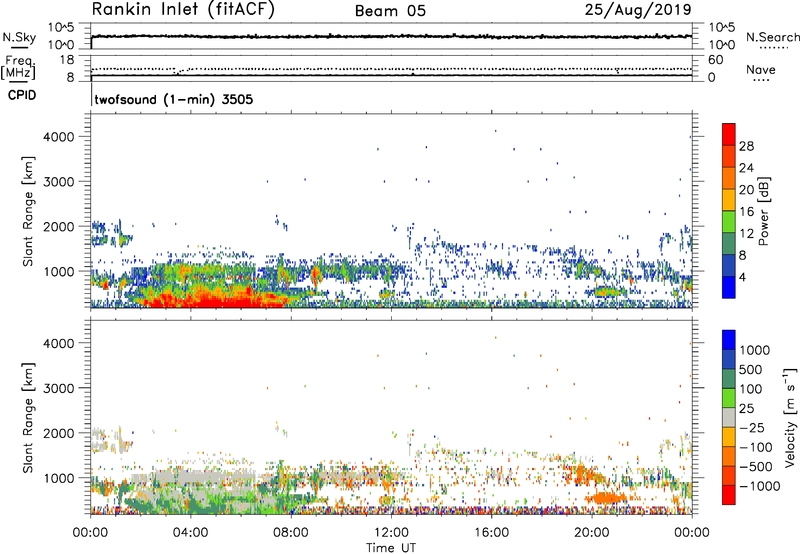Screen dimensions: 800x554
Task: Select the 'Power [dB]' colorbar title
Action: (764, 211)
